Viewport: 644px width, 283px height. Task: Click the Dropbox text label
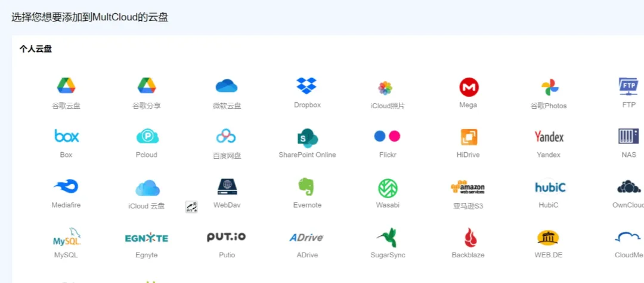pos(307,105)
